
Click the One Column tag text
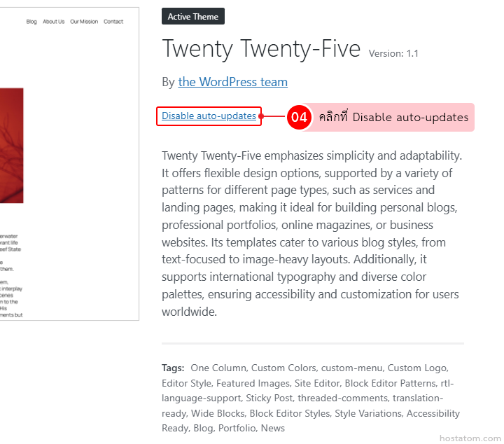pyautogui.click(x=218, y=368)
